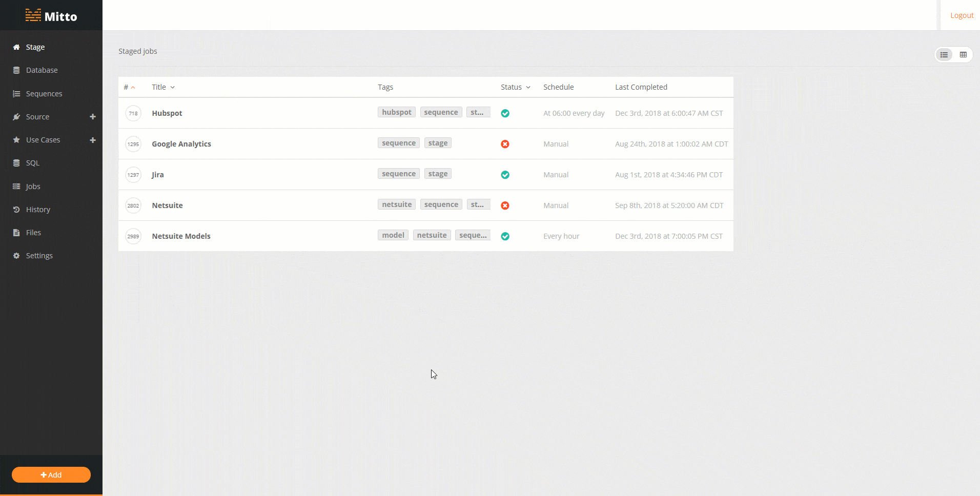This screenshot has height=496, width=980.
Task: Open the Netsuite job
Action: (167, 205)
